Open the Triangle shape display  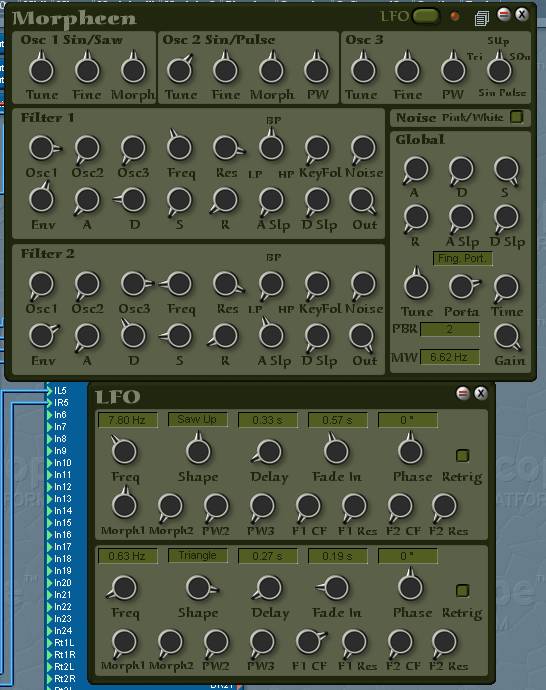pyautogui.click(x=197, y=555)
